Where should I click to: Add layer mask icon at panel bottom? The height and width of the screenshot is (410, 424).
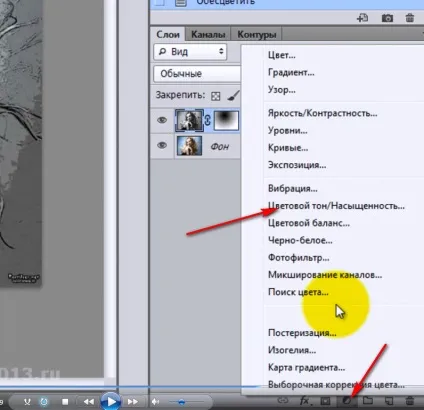coord(325,401)
